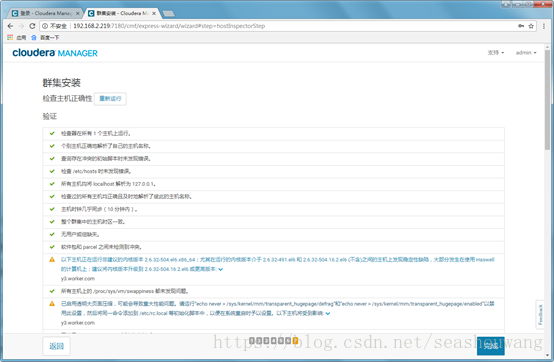Jump to wizard step 1 indicator
Screen dimensions: 554x362
pyautogui.click(x=252, y=340)
